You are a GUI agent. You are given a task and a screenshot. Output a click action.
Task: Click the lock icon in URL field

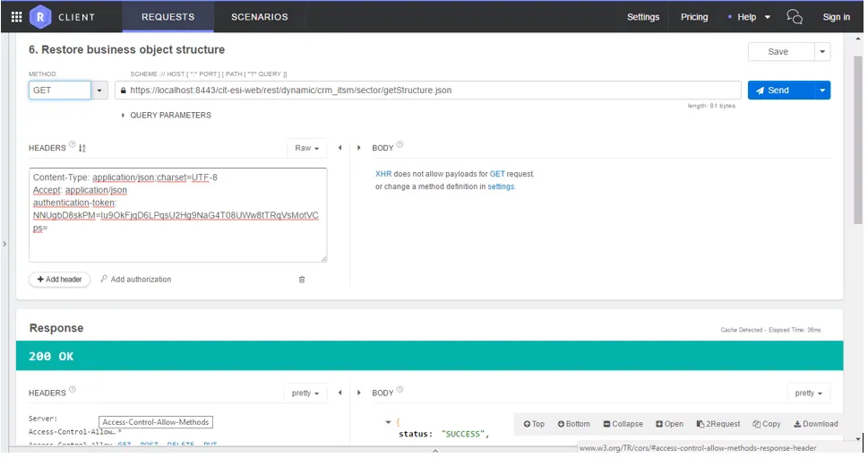pyautogui.click(x=124, y=91)
